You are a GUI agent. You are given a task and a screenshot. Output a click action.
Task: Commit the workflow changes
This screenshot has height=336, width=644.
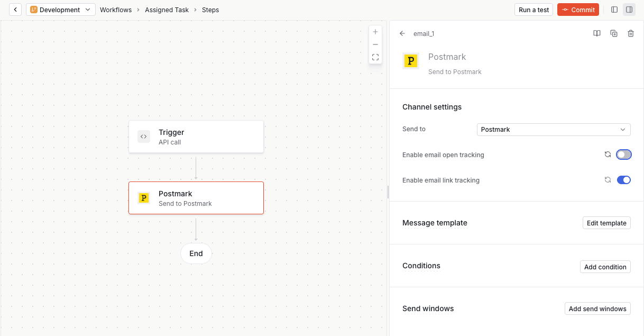(x=578, y=9)
